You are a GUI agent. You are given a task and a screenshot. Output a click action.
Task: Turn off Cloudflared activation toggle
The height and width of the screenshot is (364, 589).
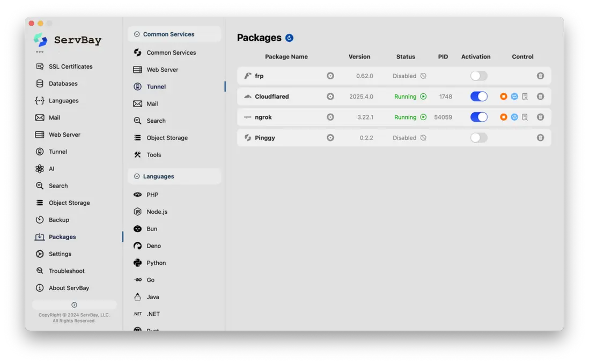point(478,96)
